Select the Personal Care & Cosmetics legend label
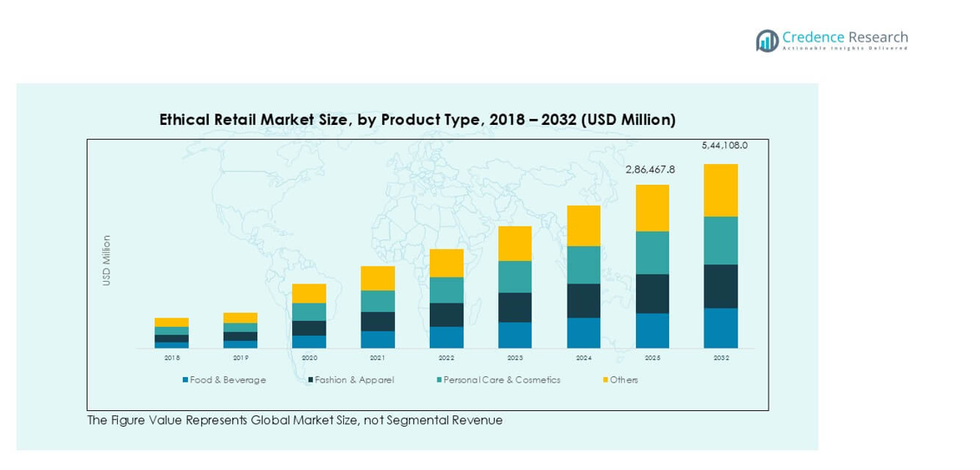Screen dimensions: 980x470 coord(502,380)
